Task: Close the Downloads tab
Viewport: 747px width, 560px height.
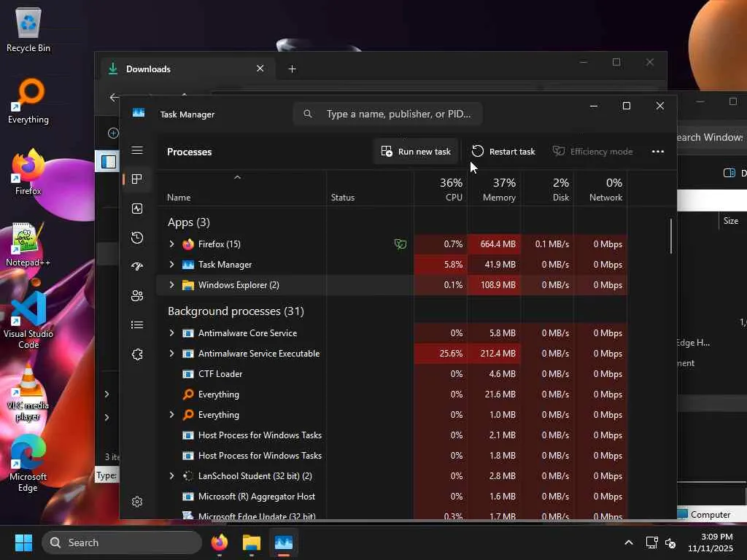Action: pos(260,69)
